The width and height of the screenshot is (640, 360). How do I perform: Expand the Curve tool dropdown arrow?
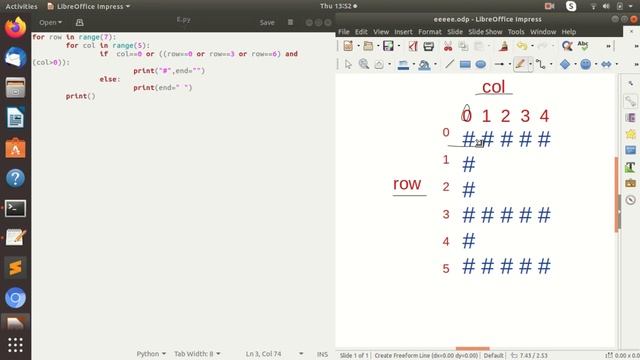(x=530, y=64)
